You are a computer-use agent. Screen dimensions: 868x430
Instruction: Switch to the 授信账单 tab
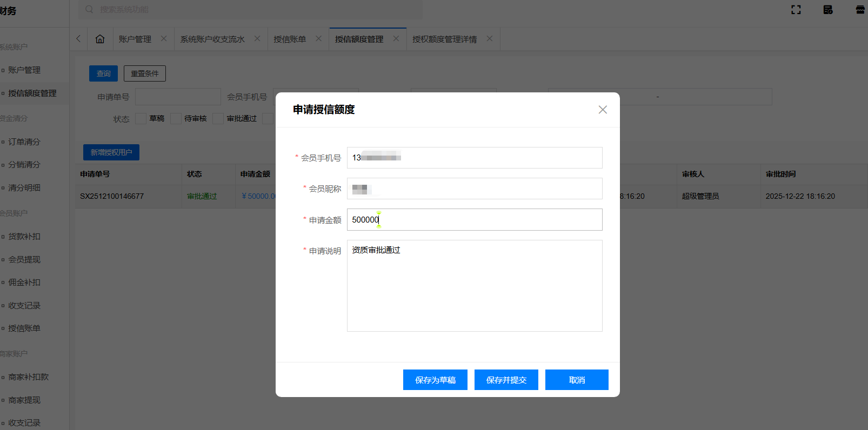(x=290, y=39)
